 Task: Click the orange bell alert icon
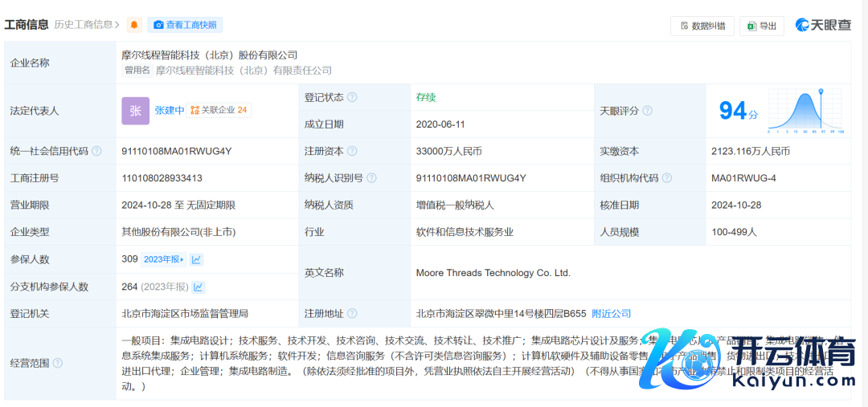coord(134,25)
